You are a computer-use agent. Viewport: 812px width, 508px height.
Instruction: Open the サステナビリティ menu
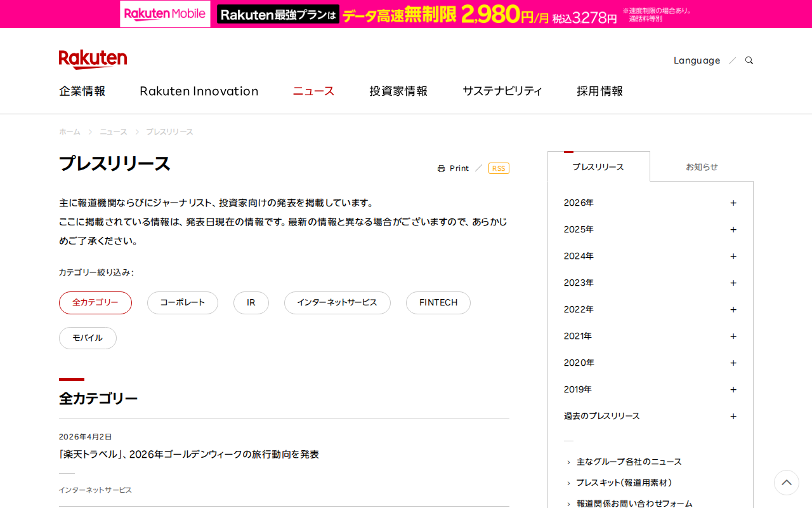[502, 91]
